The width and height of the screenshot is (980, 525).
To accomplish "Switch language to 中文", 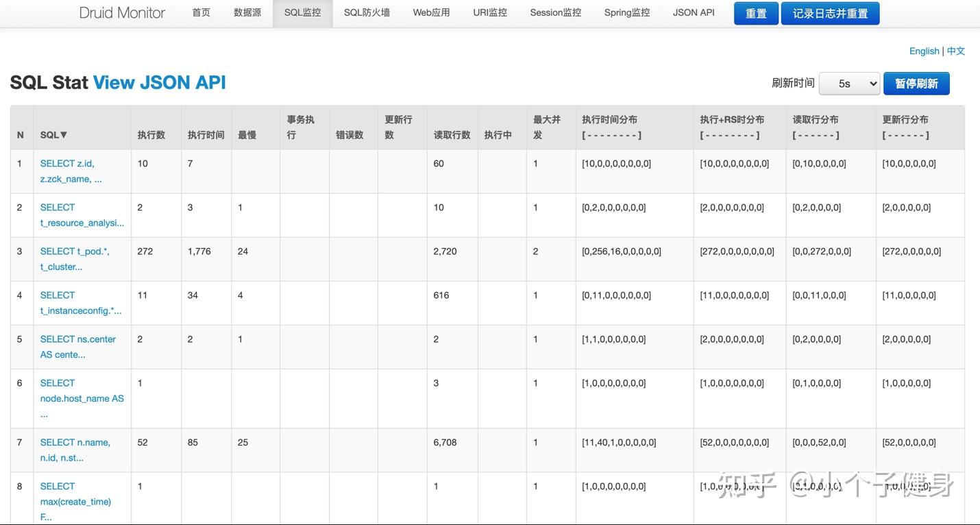I will (956, 51).
